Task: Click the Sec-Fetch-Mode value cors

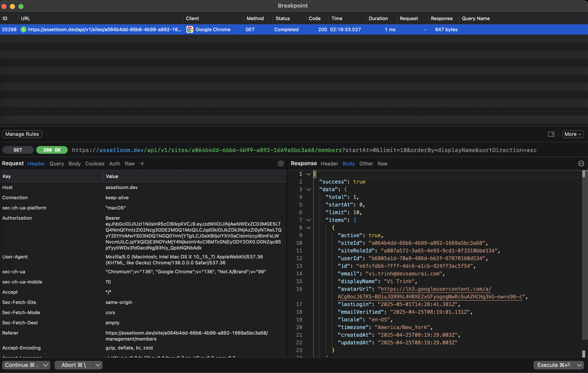Action: click(x=110, y=313)
